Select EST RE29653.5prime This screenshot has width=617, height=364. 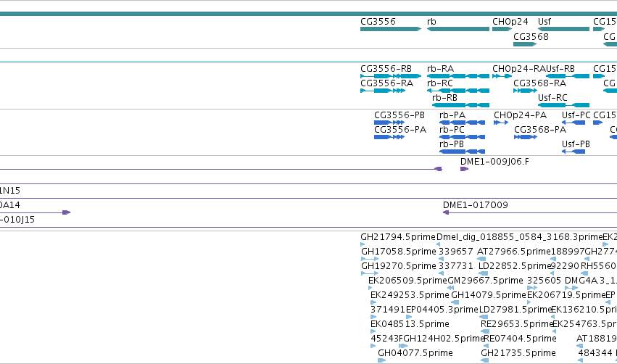[x=484, y=331]
